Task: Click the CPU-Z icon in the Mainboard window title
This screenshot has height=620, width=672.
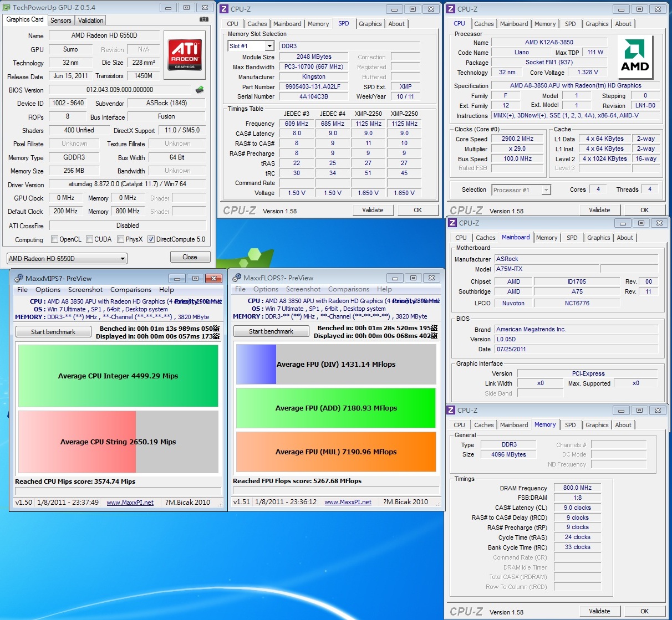Action: click(452, 223)
